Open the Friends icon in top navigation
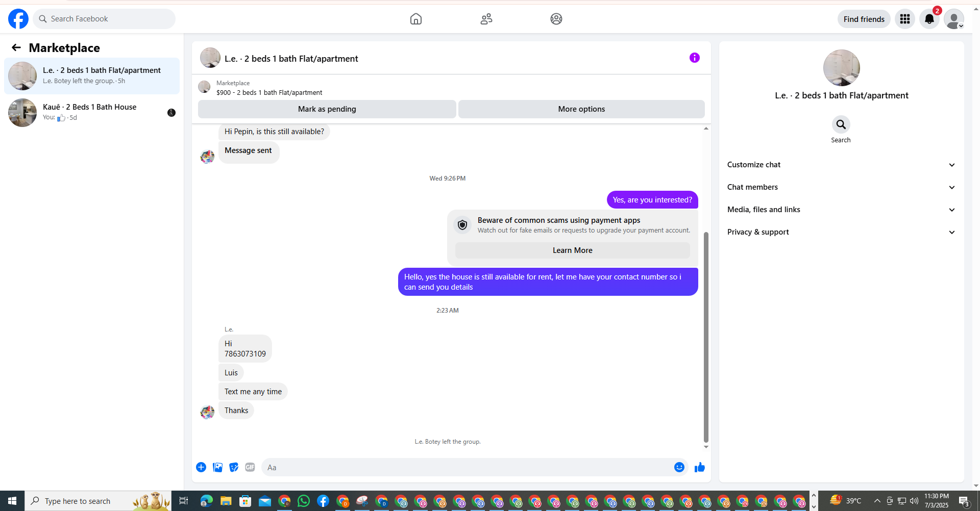The image size is (980, 511). coord(486,19)
